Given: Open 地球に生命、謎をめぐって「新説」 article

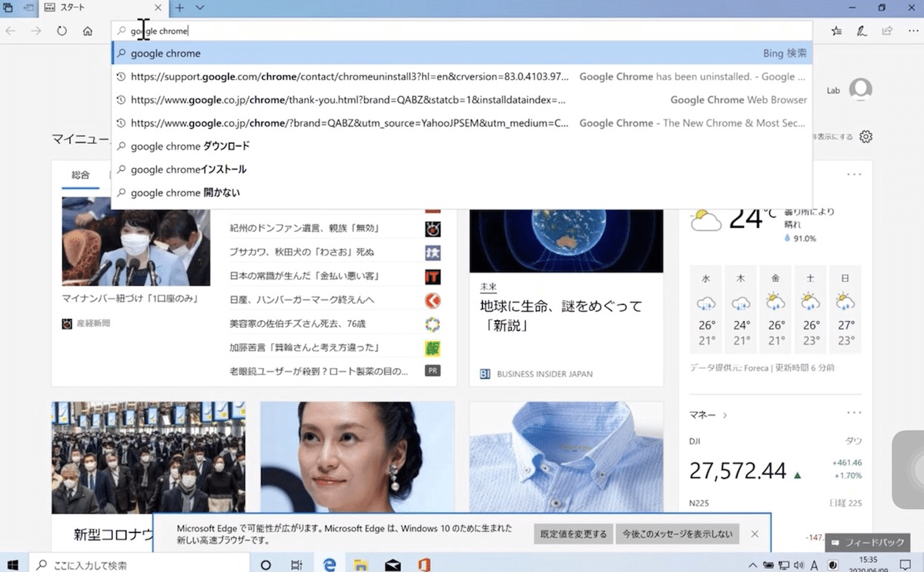Looking at the screenshot, I should coord(561,316).
